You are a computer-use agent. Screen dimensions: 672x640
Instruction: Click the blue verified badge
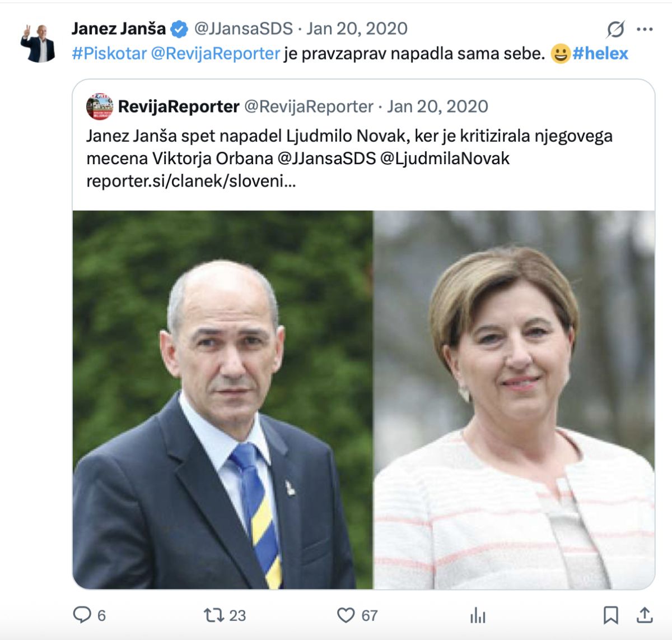pos(179,29)
